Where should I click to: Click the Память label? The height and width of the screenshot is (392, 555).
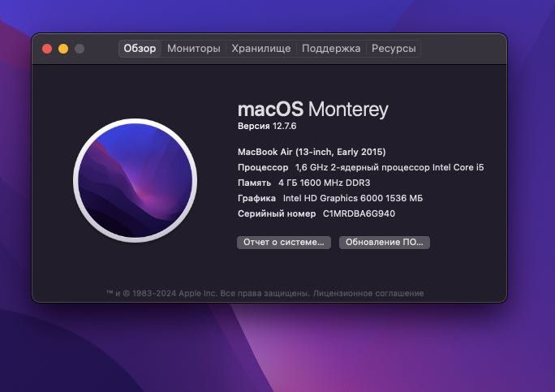tap(255, 183)
